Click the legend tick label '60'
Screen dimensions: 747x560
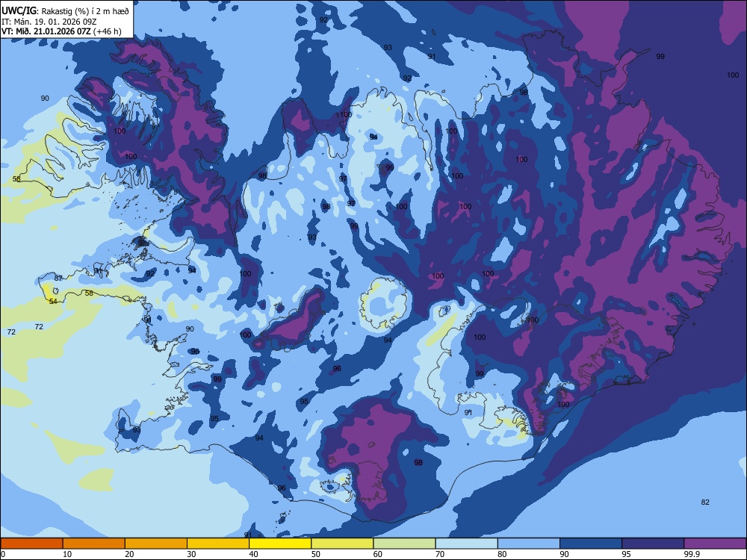coord(378,554)
